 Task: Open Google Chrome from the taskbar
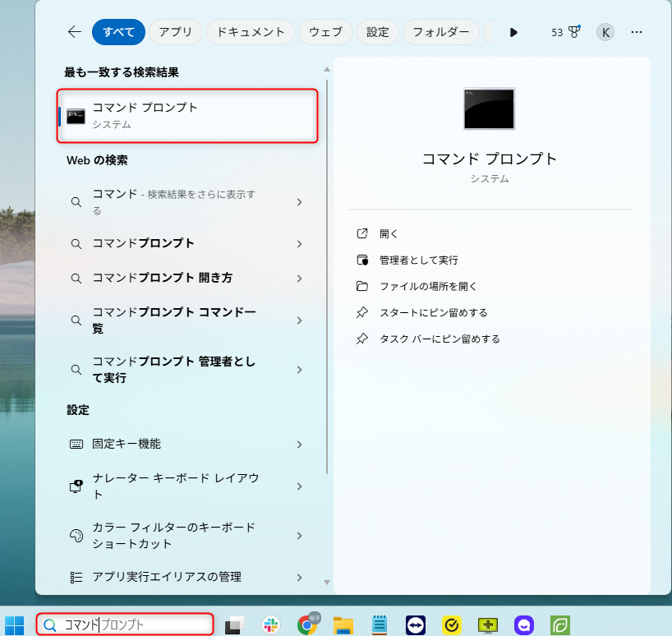[307, 625]
